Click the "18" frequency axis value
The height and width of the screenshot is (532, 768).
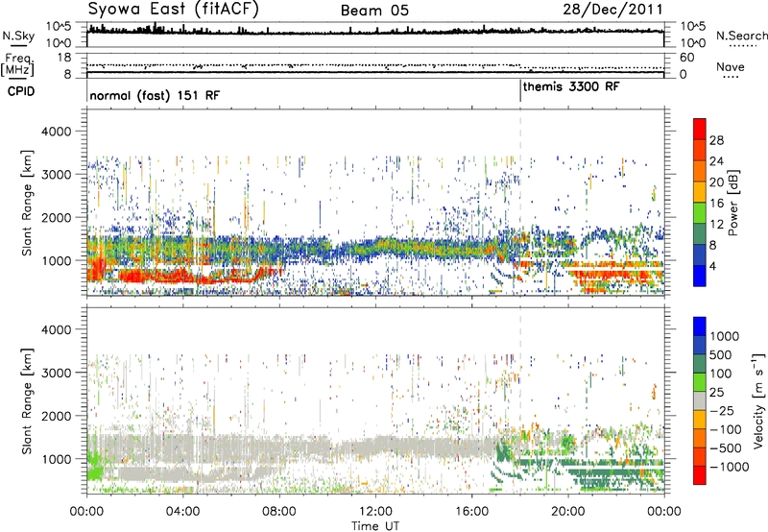pos(64,58)
